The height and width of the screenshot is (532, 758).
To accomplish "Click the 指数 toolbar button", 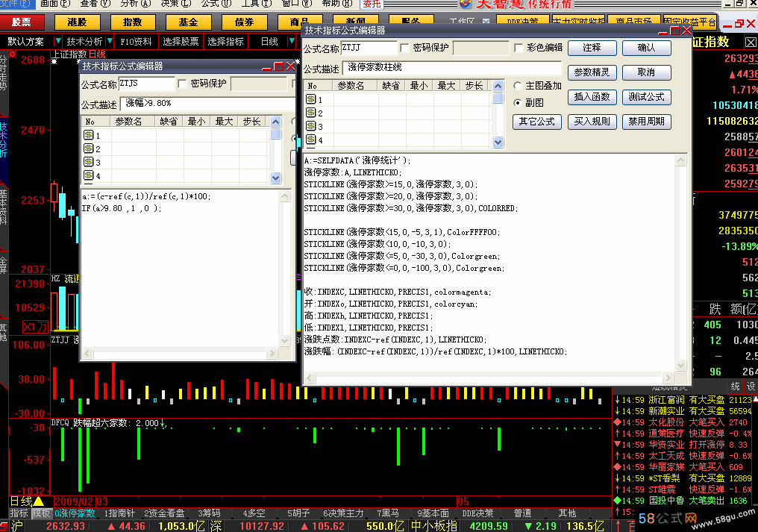I will tap(132, 22).
